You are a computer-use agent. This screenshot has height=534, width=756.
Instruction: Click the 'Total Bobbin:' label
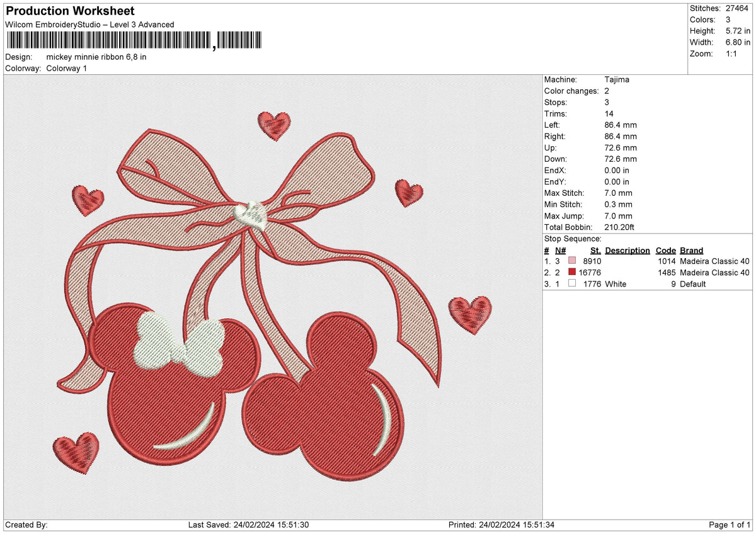(x=569, y=227)
